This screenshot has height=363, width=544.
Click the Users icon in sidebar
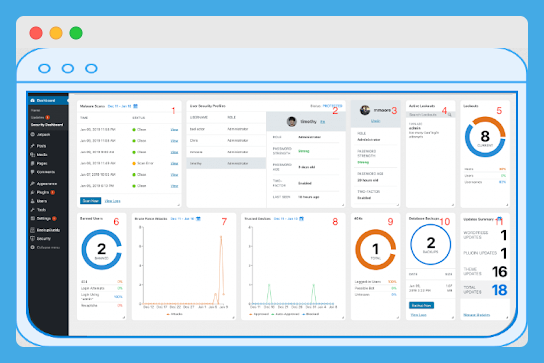[33, 201]
